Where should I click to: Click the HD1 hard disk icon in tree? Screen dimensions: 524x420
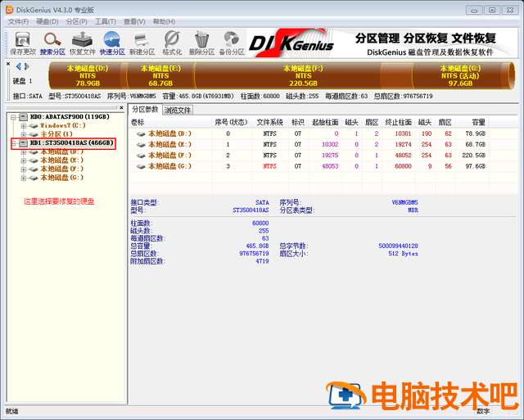click(23, 143)
